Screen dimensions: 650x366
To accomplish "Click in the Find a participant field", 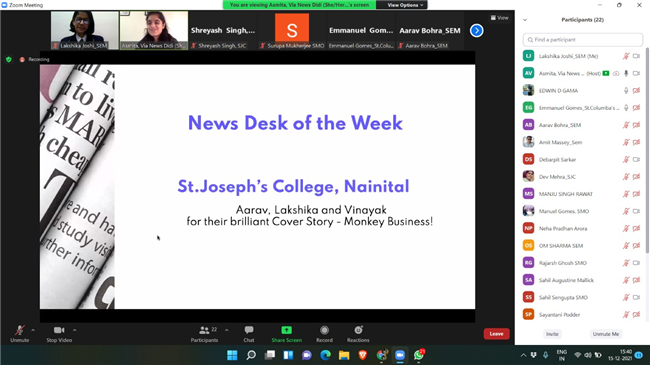I will (582, 40).
